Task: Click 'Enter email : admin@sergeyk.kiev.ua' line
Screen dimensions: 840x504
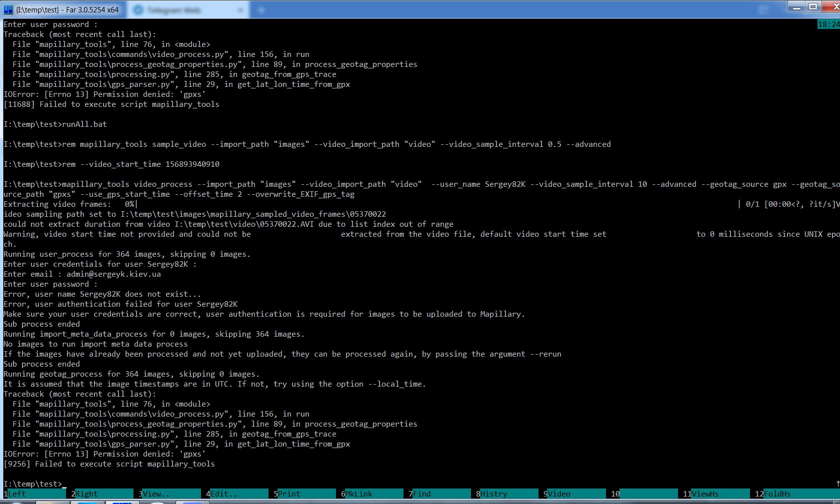Action: pos(82,274)
